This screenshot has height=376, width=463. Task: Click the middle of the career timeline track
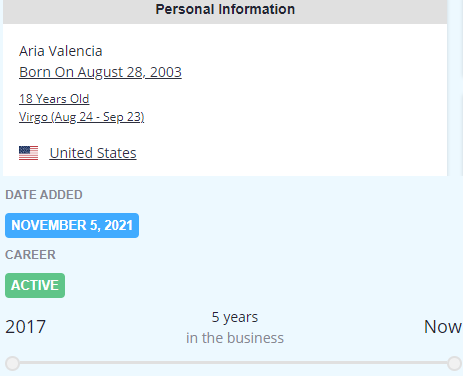(x=233, y=363)
